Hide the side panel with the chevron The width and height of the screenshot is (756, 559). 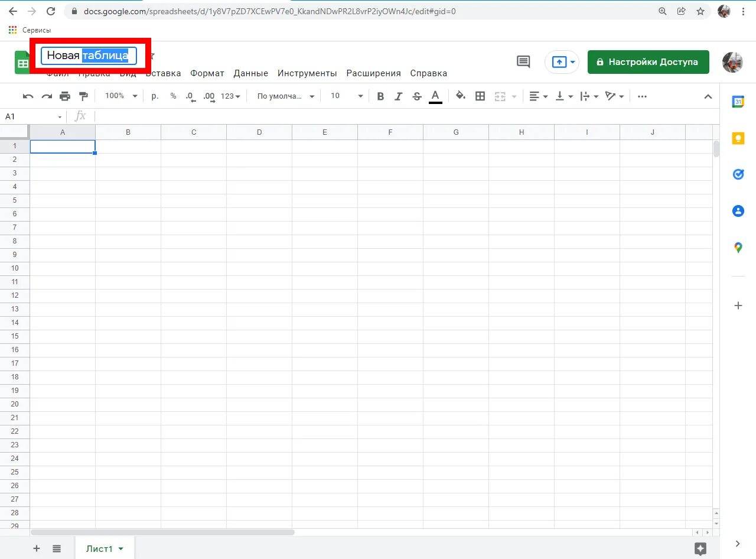(738, 544)
